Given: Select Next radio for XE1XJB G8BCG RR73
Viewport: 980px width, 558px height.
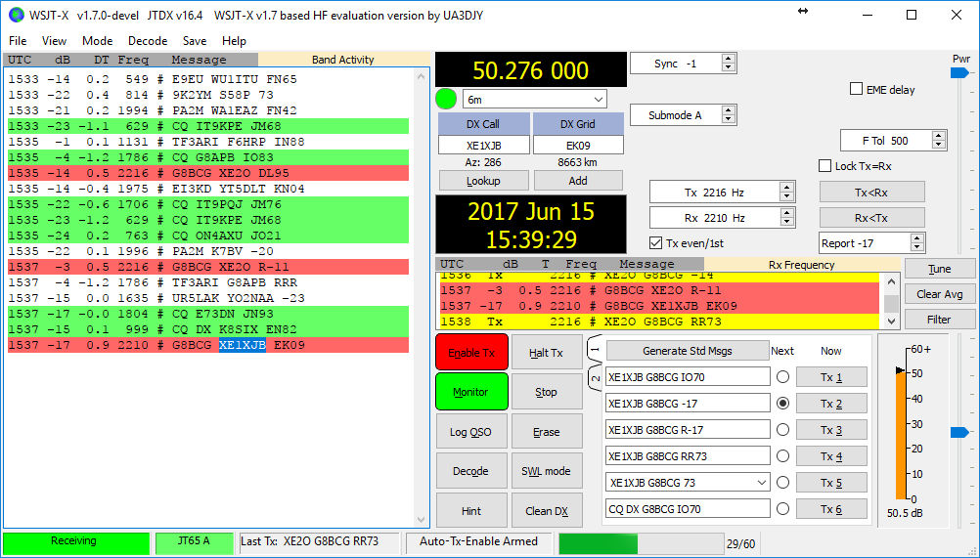Looking at the screenshot, I should (782, 456).
